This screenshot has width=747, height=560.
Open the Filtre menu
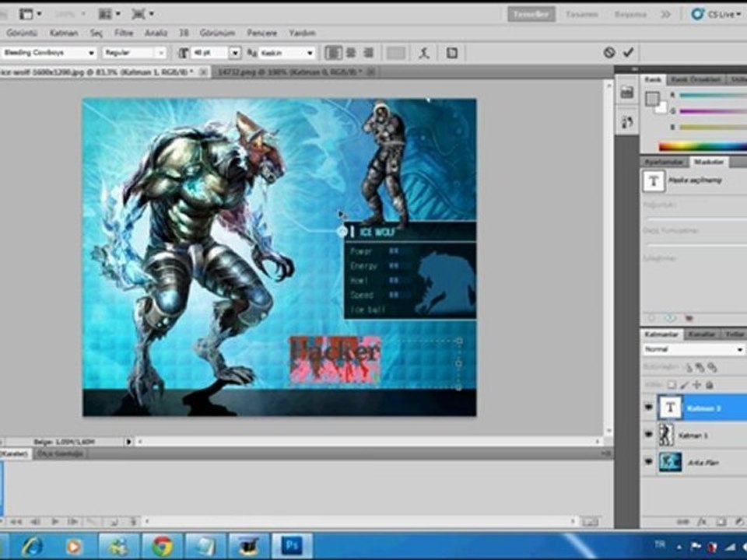click(x=124, y=33)
